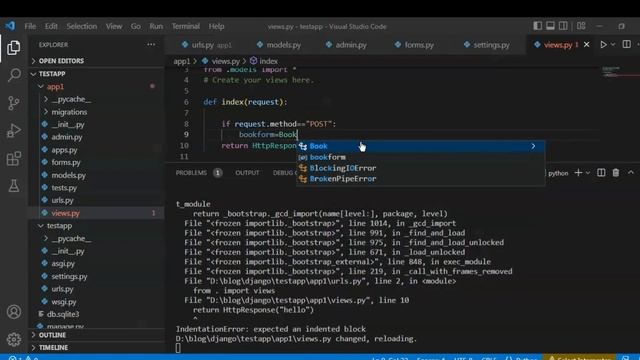Select Book class suggestion

coord(420,146)
